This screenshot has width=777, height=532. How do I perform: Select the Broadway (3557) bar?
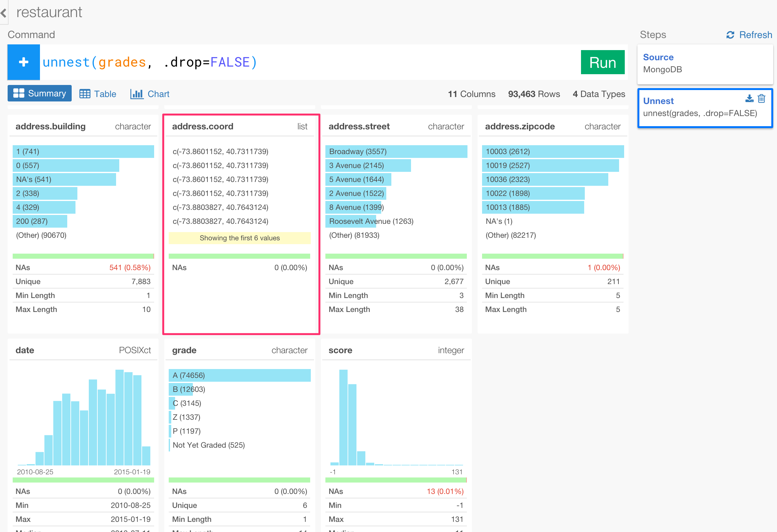396,151
